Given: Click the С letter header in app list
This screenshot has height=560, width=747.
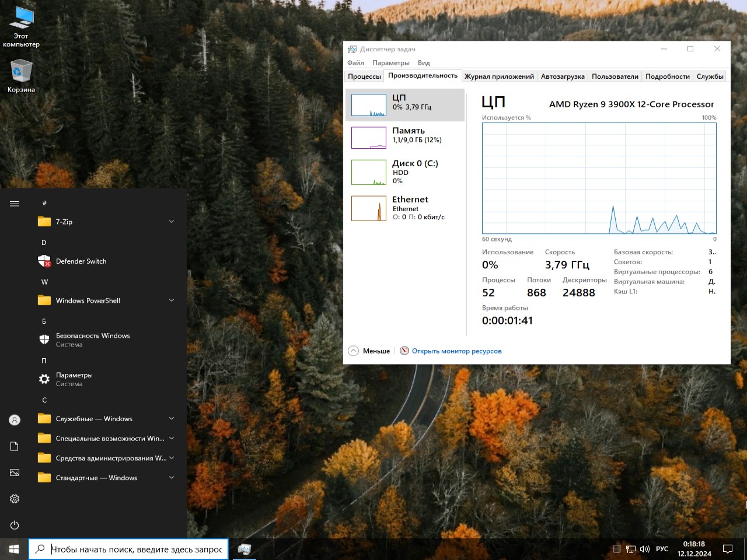Looking at the screenshot, I should point(44,400).
